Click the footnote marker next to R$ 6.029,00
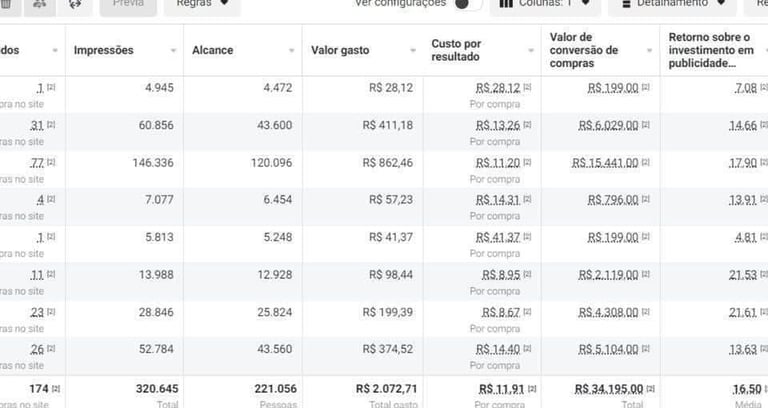The image size is (768, 408). (x=646, y=125)
